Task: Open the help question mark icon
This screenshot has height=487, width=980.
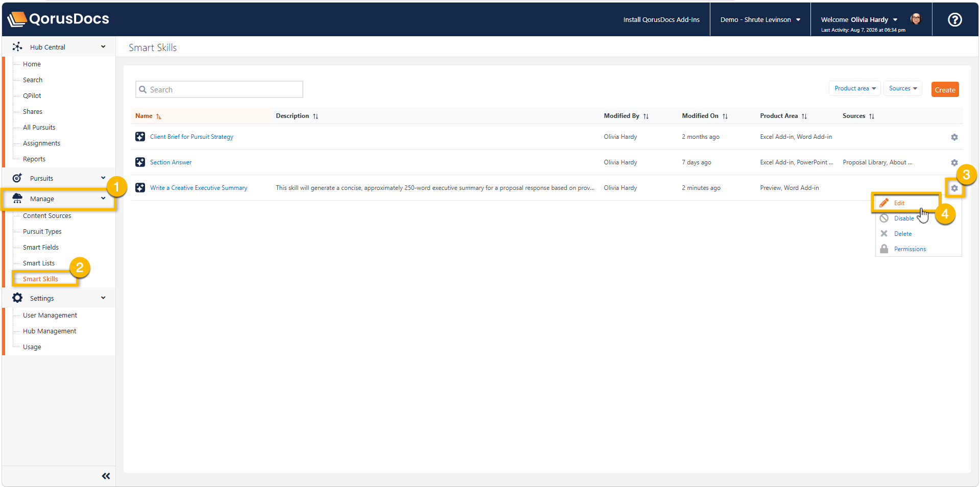Action: 954,19
